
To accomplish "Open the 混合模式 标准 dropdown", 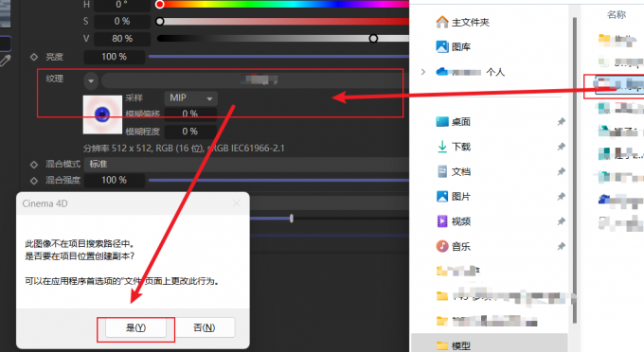I will click(246, 164).
